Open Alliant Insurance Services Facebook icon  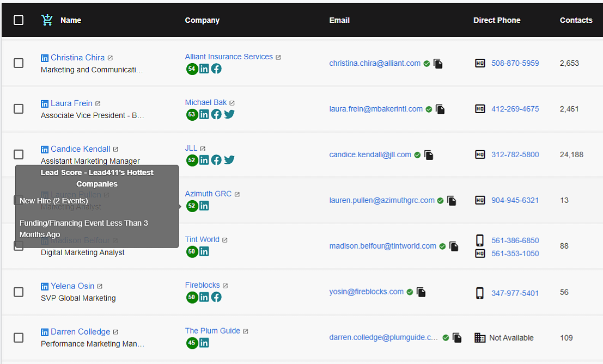pos(216,69)
